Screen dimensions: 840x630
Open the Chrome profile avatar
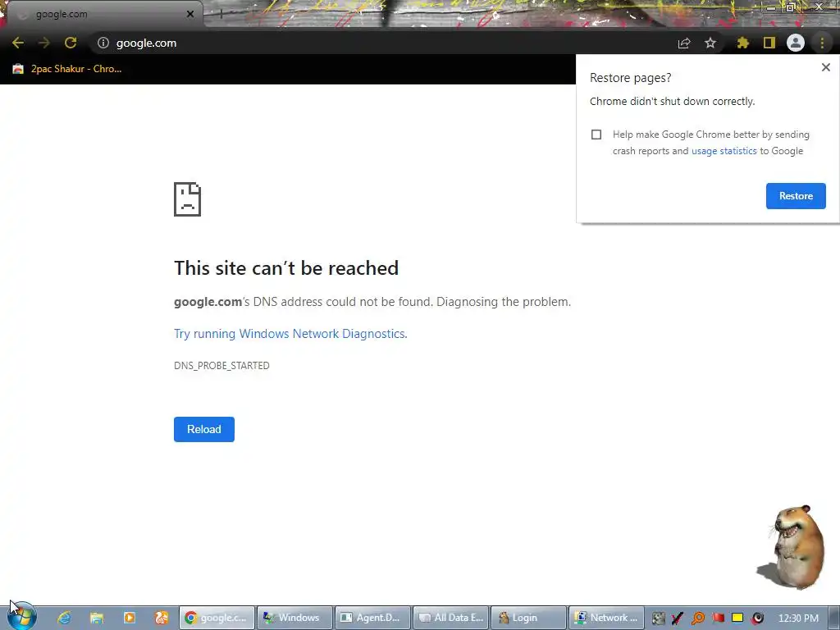(796, 43)
